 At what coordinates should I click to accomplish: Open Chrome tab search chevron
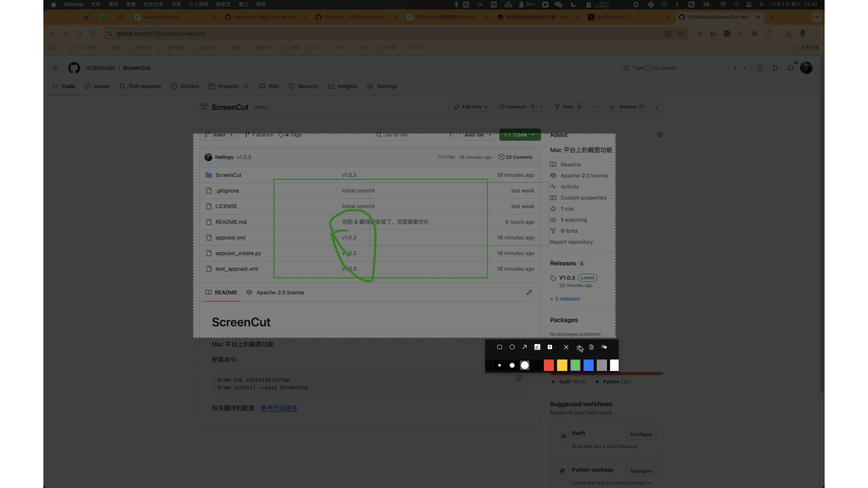[x=816, y=17]
